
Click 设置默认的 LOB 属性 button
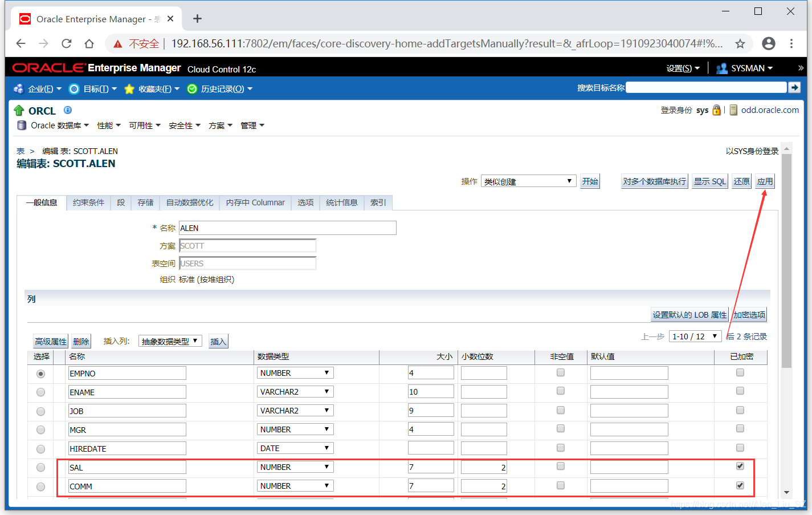click(689, 315)
